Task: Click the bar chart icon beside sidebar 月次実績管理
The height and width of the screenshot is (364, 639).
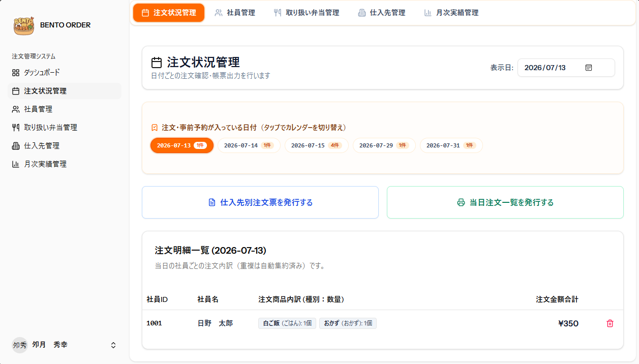Action: click(x=16, y=164)
